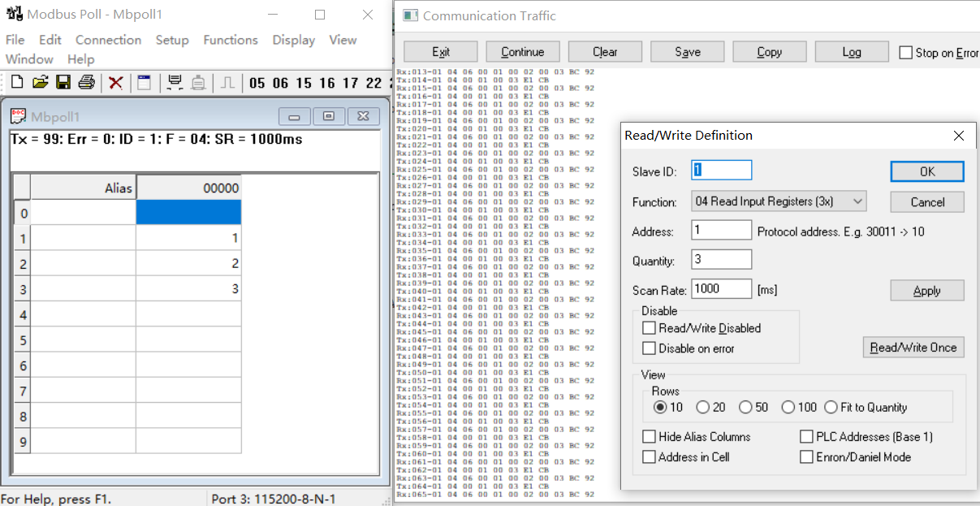
Task: Click the New document toolbar icon
Action: point(16,82)
